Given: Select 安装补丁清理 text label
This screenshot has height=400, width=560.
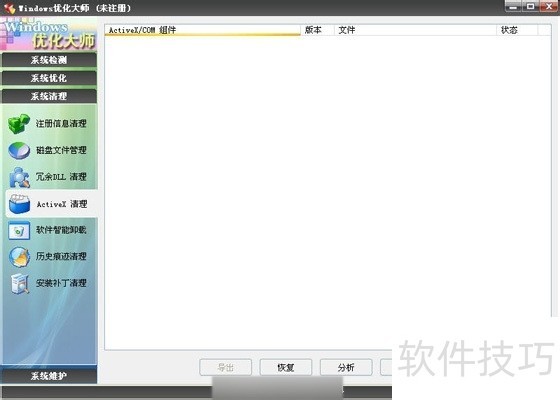Looking at the screenshot, I should pos(61,283).
